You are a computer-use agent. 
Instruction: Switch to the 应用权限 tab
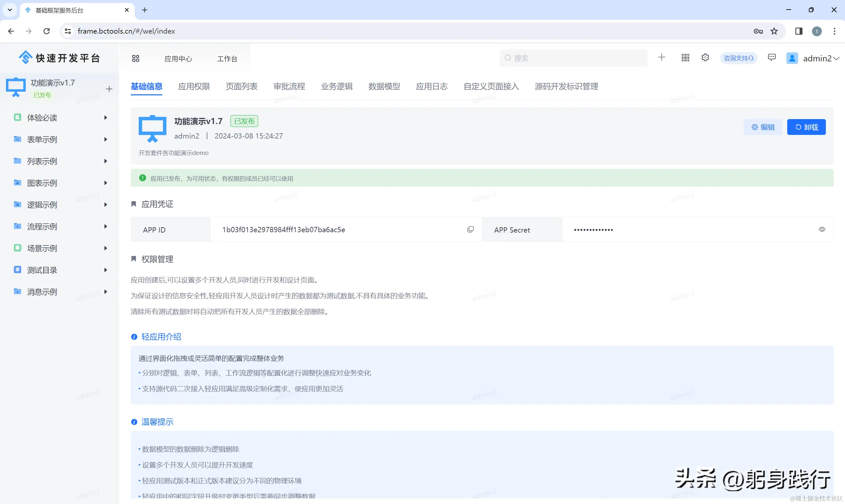pyautogui.click(x=194, y=86)
